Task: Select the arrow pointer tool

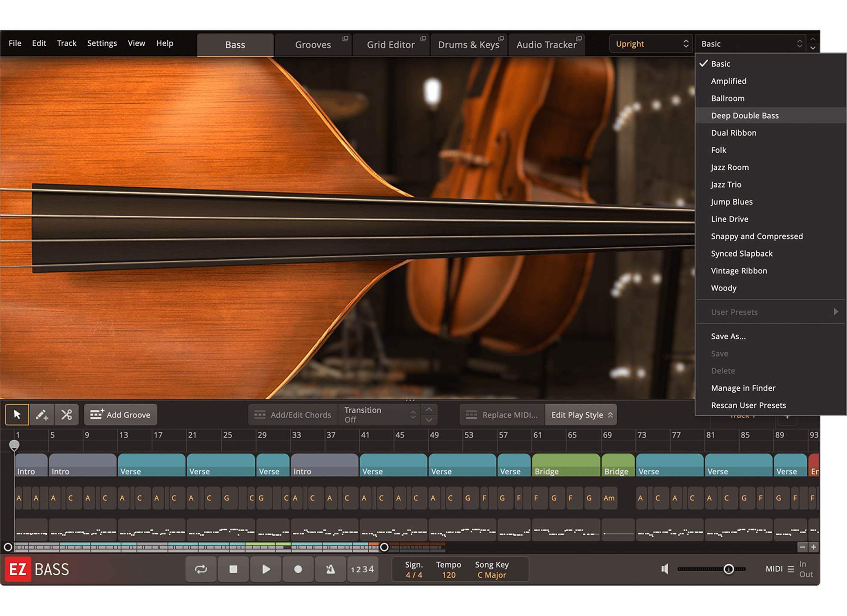Action: pos(17,415)
